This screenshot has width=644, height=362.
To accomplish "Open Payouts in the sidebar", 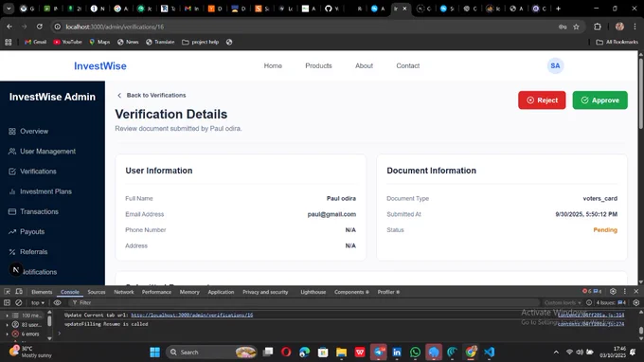I will click(27, 232).
